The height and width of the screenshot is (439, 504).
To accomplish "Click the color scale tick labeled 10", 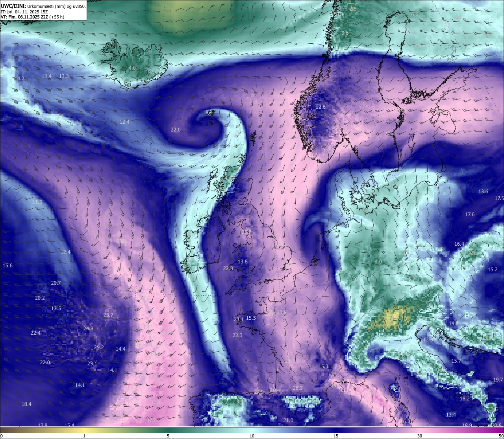I will 252,436.
